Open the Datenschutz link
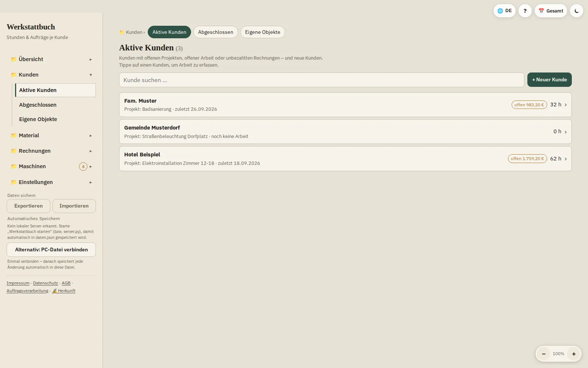This screenshot has height=368, width=588. coord(46,283)
